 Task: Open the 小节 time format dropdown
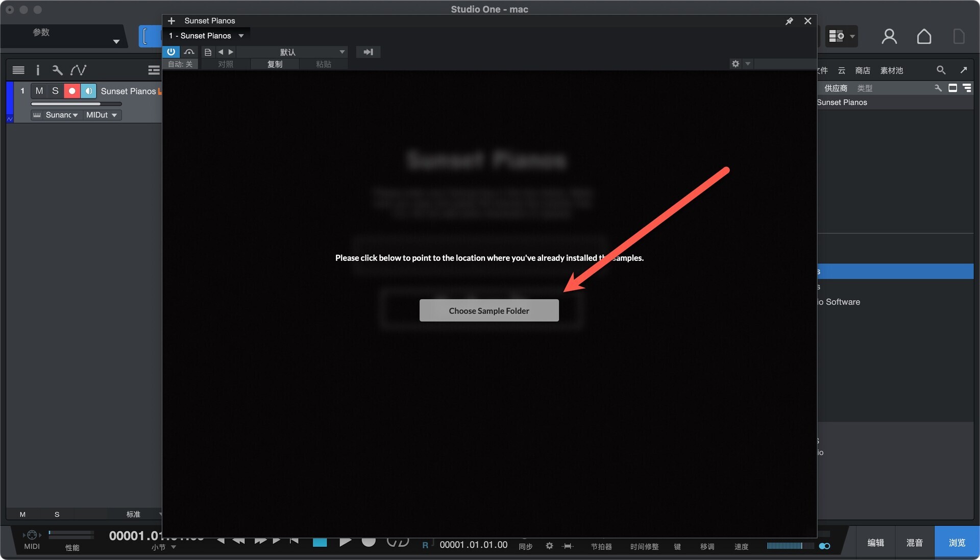tap(163, 547)
